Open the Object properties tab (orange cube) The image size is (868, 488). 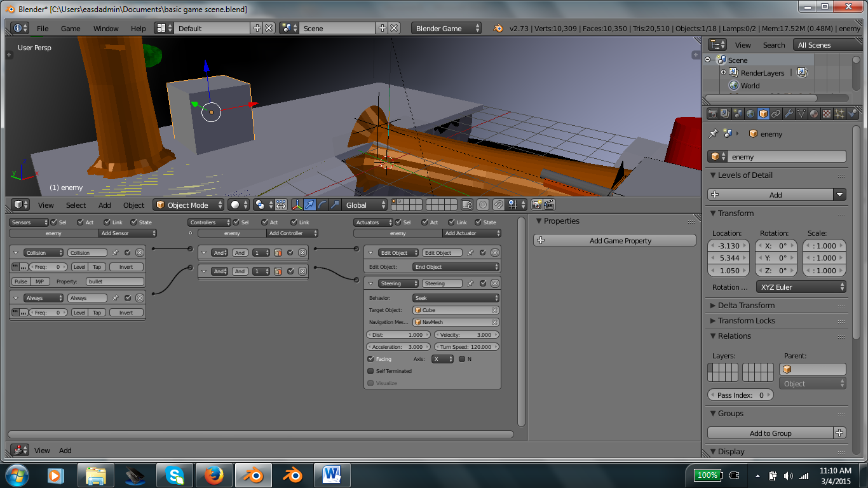(763, 114)
